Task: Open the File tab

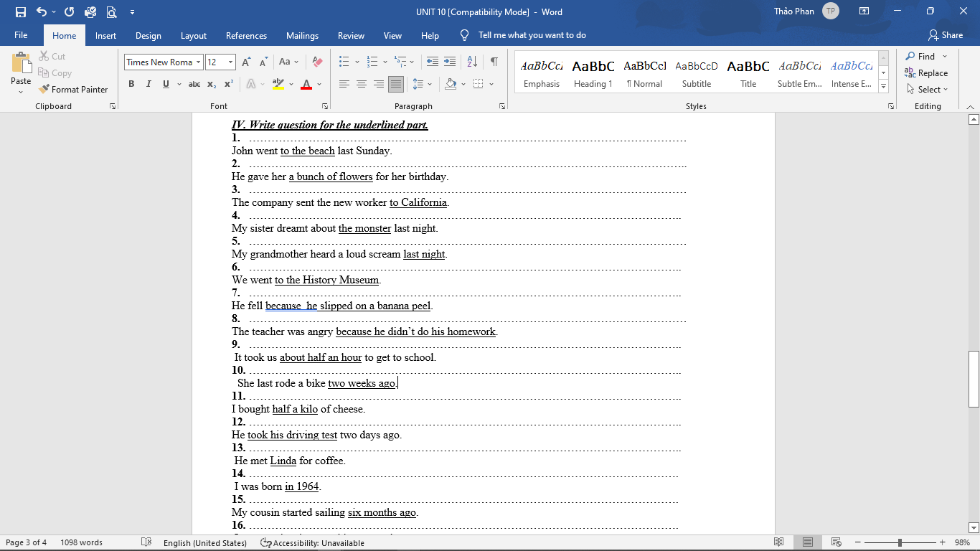Action: point(21,35)
